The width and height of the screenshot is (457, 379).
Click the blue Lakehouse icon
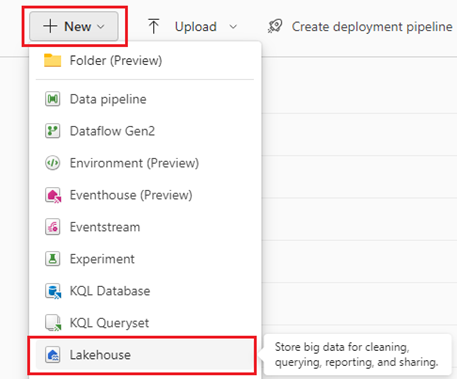click(x=52, y=355)
